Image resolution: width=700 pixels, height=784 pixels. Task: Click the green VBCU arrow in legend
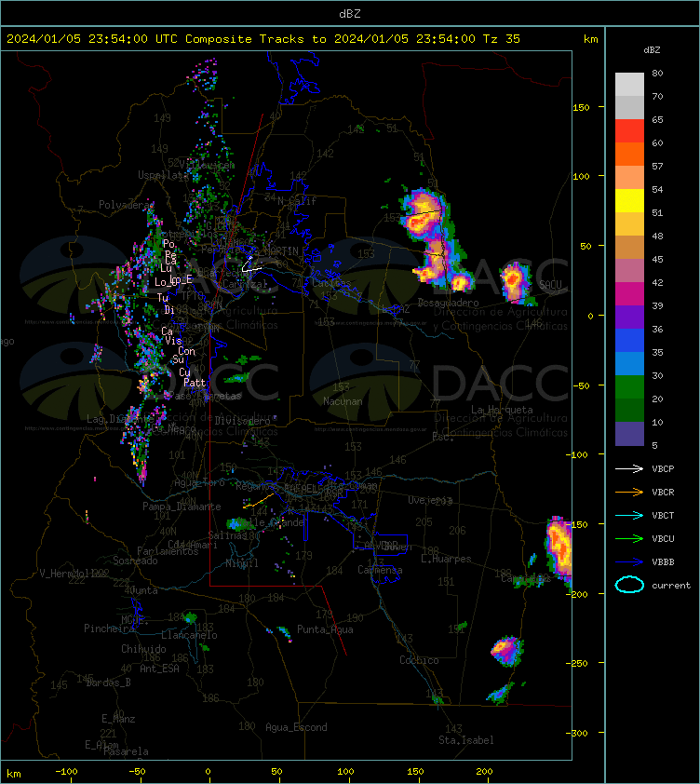point(629,538)
